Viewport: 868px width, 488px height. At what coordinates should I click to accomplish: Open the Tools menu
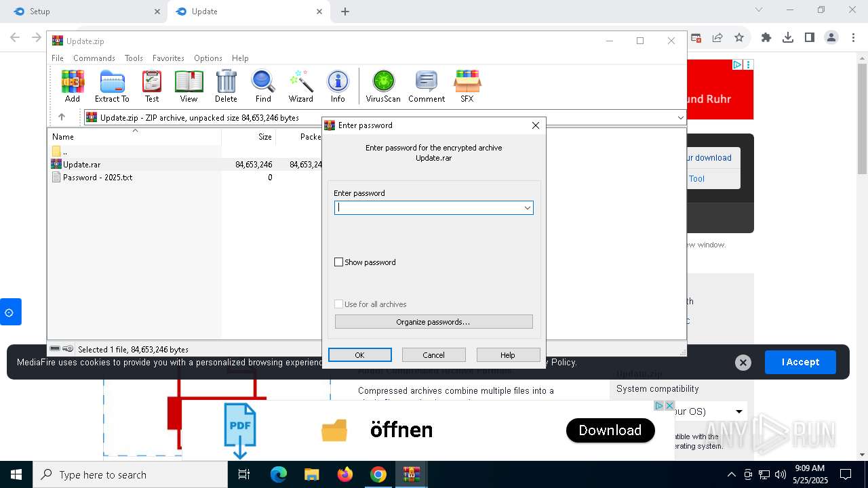click(x=134, y=58)
